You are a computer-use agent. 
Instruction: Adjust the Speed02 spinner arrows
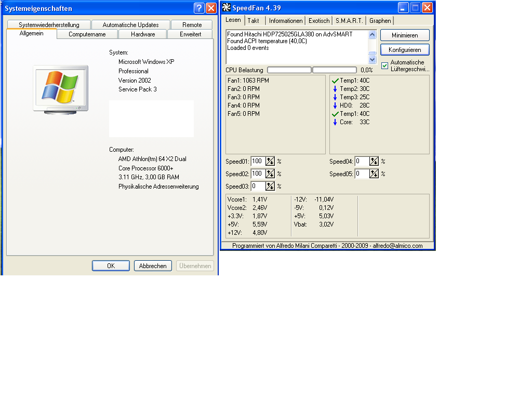pyautogui.click(x=270, y=174)
